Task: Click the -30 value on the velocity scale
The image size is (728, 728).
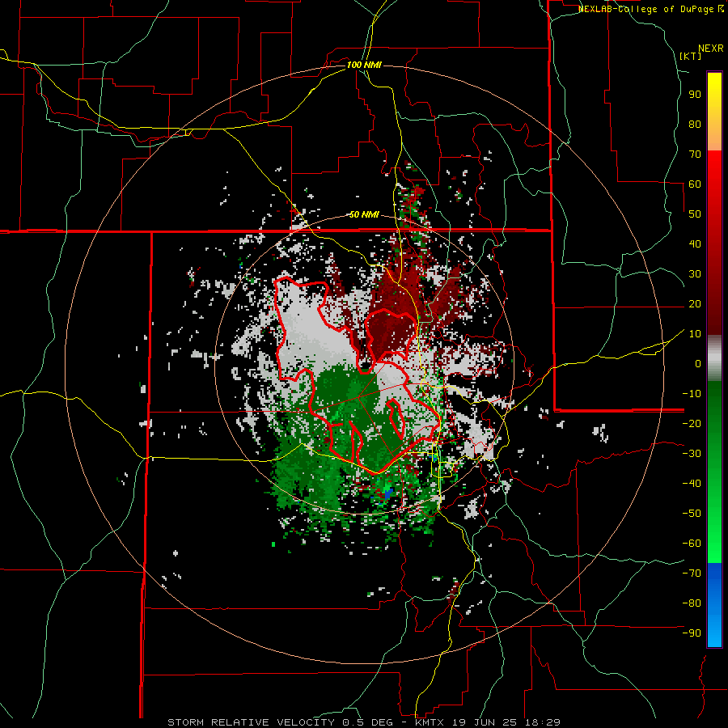Action: [x=692, y=454]
